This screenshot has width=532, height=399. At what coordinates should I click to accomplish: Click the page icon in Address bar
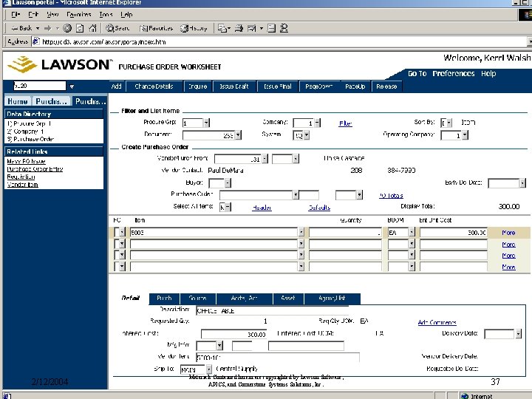point(35,41)
